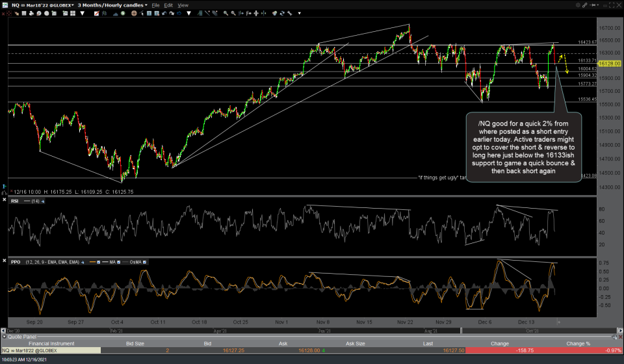Click the Ask Size column header
The height and width of the screenshot is (364, 624).
[355, 343]
